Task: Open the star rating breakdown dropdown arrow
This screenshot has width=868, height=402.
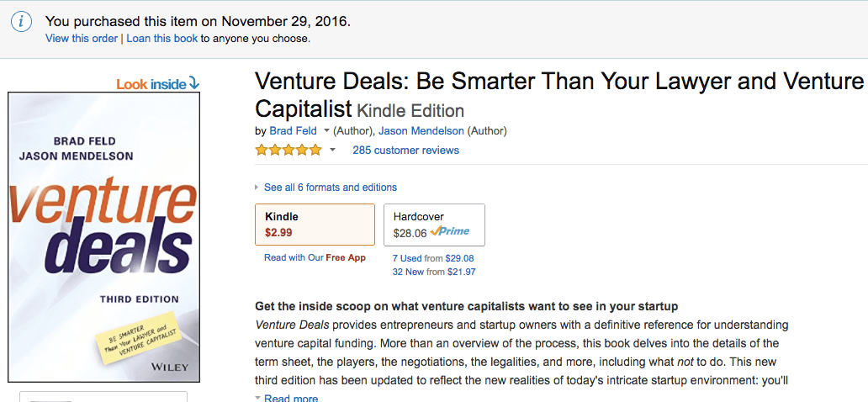Action: pyautogui.click(x=332, y=151)
